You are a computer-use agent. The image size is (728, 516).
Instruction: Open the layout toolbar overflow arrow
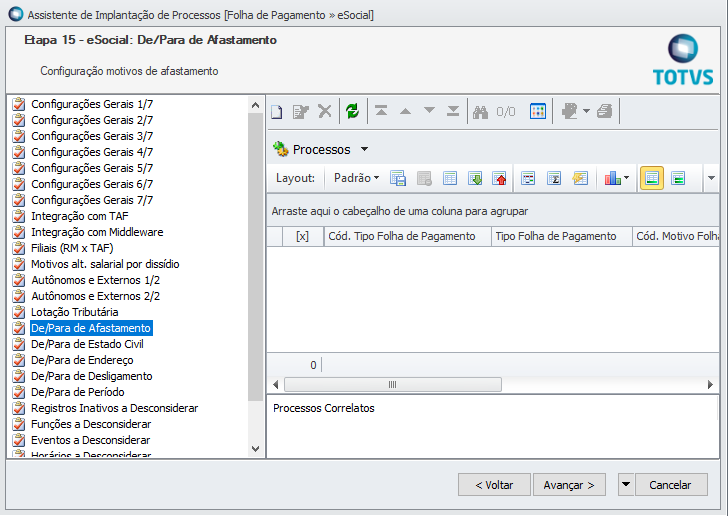coord(711,178)
